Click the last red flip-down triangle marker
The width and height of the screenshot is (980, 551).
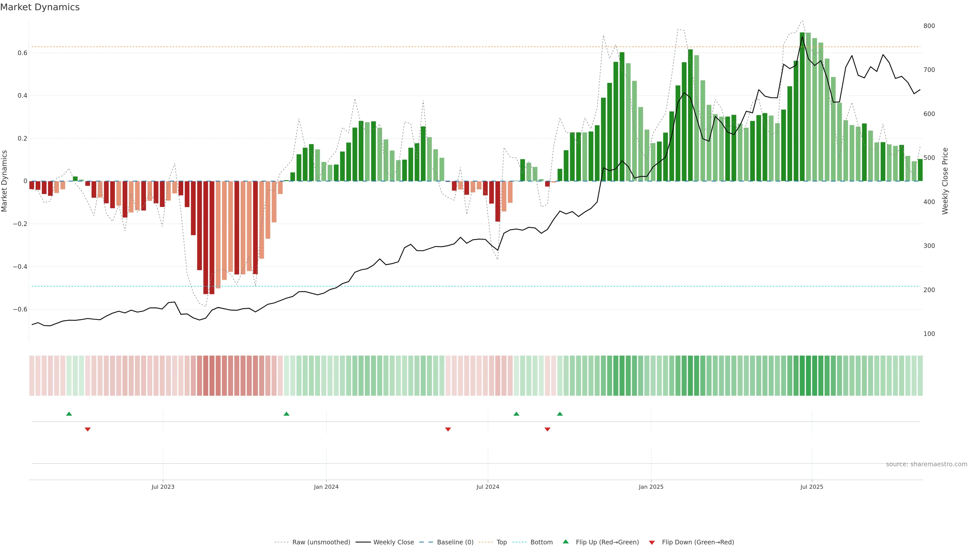547,429
